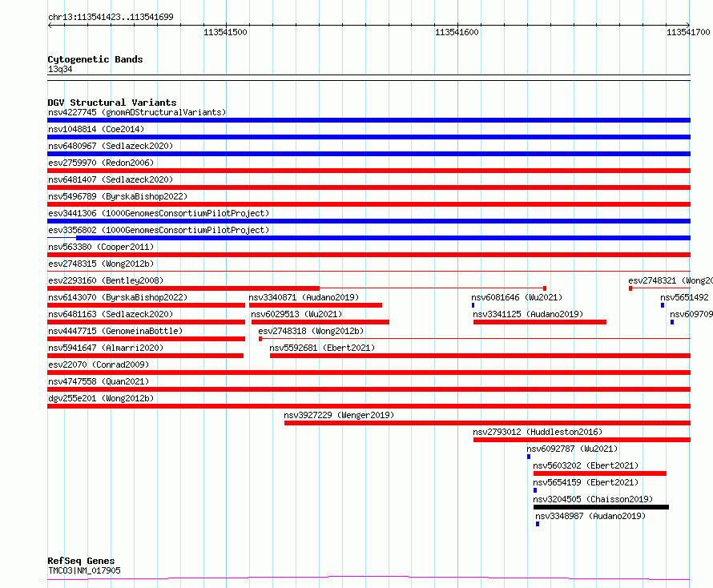Open nsv5941647 (Almarri2020) label
The height and width of the screenshot is (588, 713).
pyautogui.click(x=106, y=348)
